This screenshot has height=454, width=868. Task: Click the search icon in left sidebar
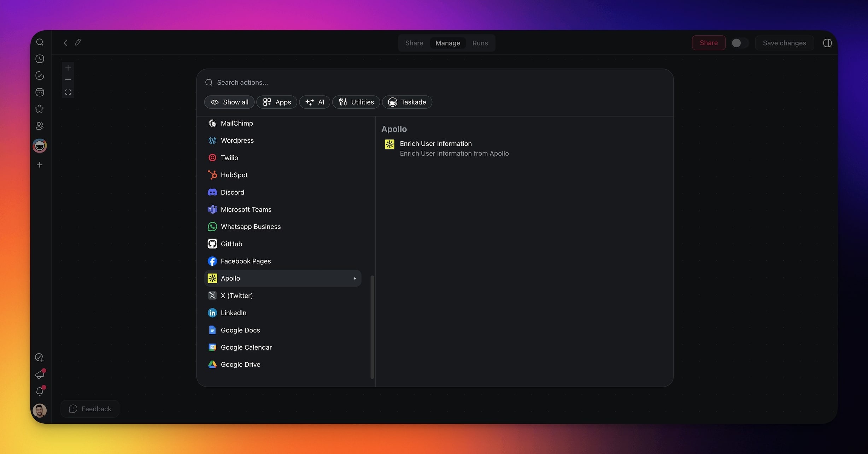click(x=40, y=42)
